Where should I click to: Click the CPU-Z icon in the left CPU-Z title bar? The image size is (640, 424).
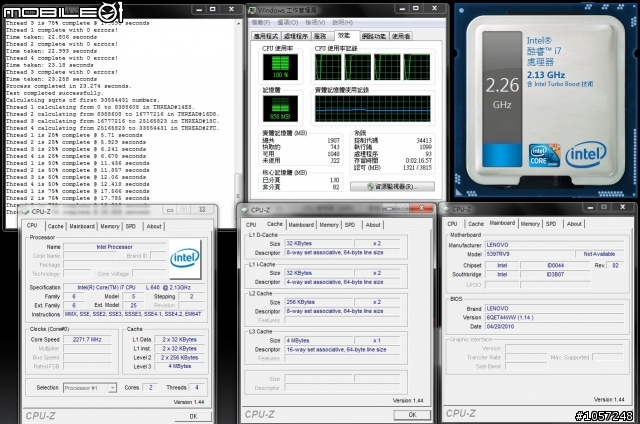(26, 211)
